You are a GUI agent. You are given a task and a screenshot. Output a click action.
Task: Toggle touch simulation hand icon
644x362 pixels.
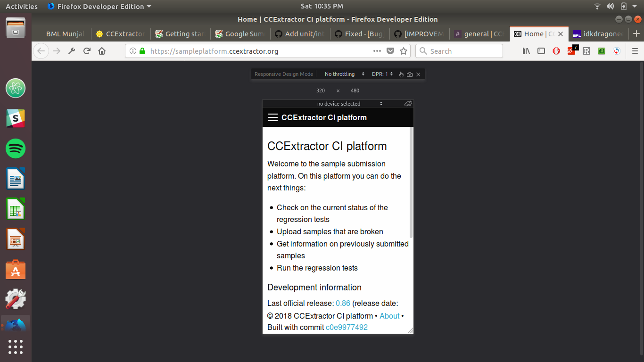pos(401,74)
